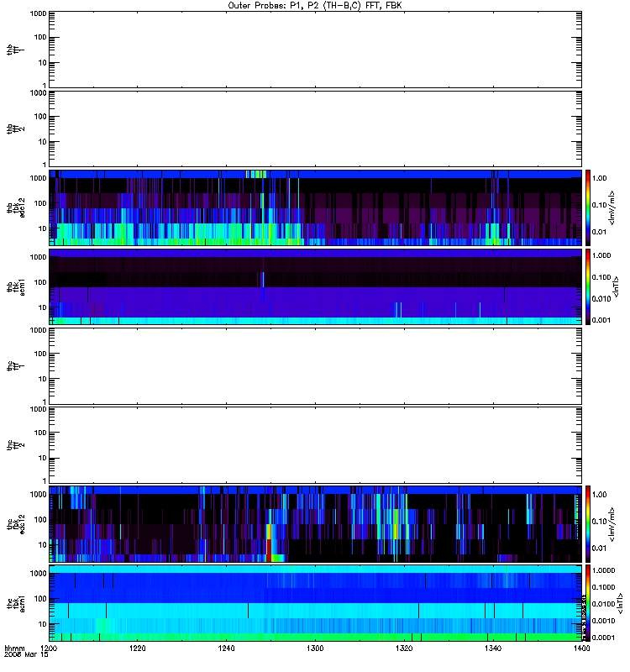The width and height of the screenshot is (630, 672).
Task: Click the thc fbk edc12 spectrogram panel
Action: (x=315, y=523)
